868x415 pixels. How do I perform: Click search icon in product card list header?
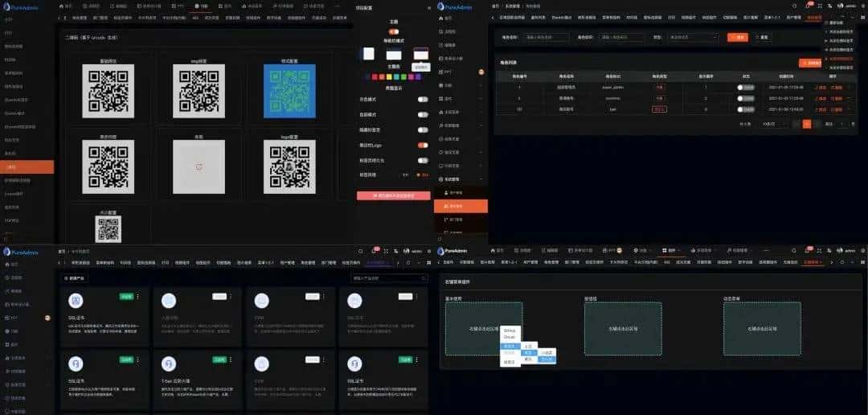click(361, 251)
